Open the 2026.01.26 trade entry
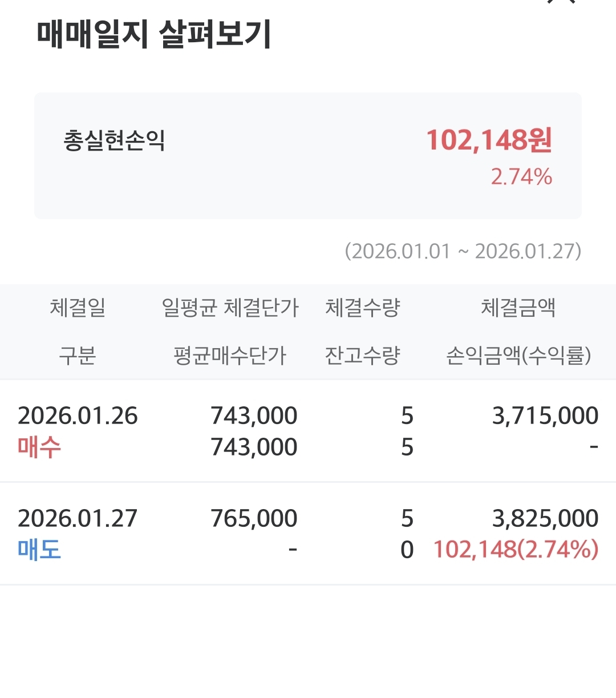 (308, 431)
